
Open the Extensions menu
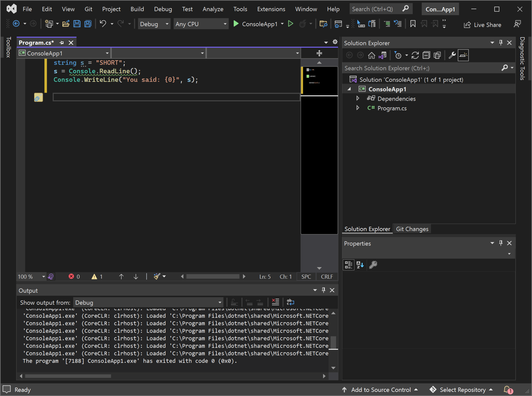pos(271,9)
